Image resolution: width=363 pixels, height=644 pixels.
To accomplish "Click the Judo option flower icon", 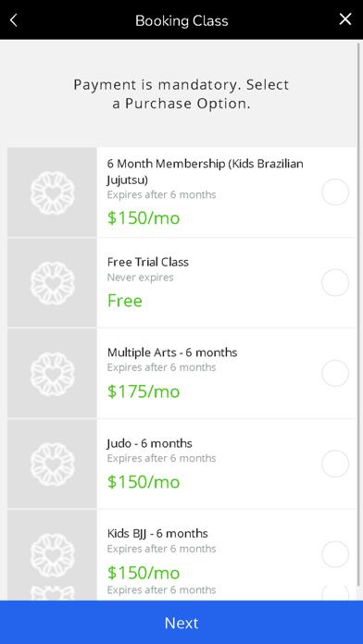I will [52, 464].
